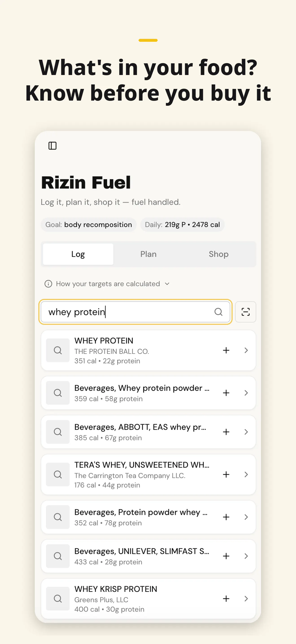Click the Goal: body recomposition chip
The width and height of the screenshot is (296, 644).
point(89,225)
